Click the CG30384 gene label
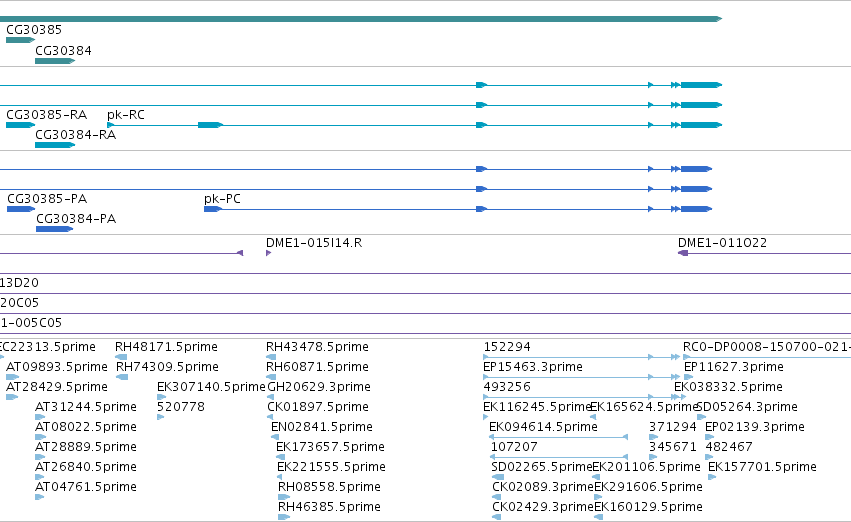This screenshot has width=851, height=522. [63, 51]
